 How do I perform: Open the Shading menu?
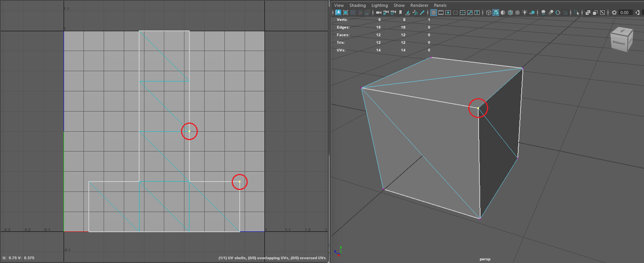357,5
